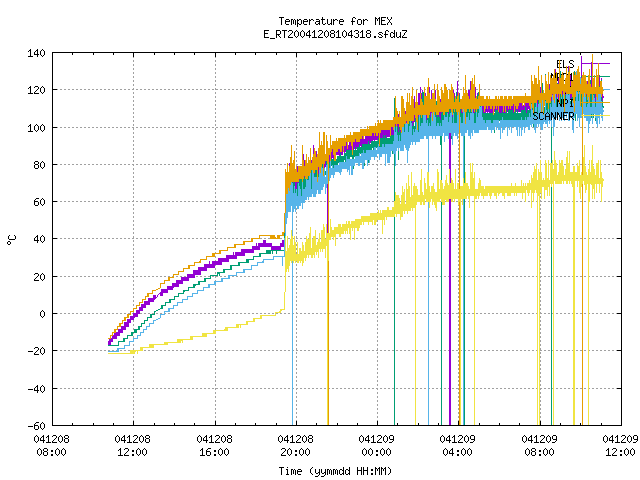Viewport: 640px width, 480px height.
Task: Select the unobscured 'NPI' legend label above SCANNER
Action: tap(565, 103)
